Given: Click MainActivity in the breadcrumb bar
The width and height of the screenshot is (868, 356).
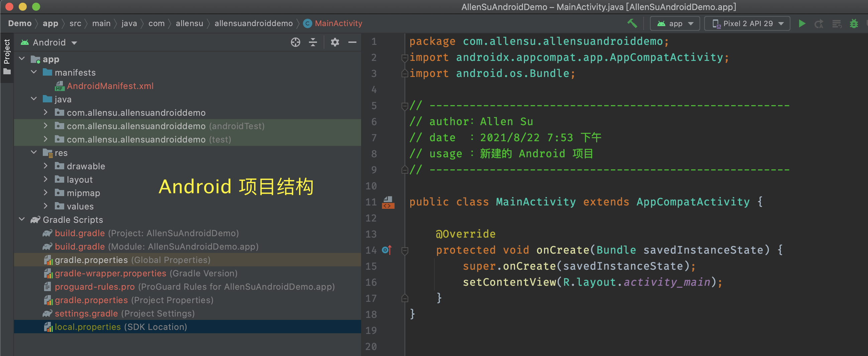Looking at the screenshot, I should click(x=338, y=24).
